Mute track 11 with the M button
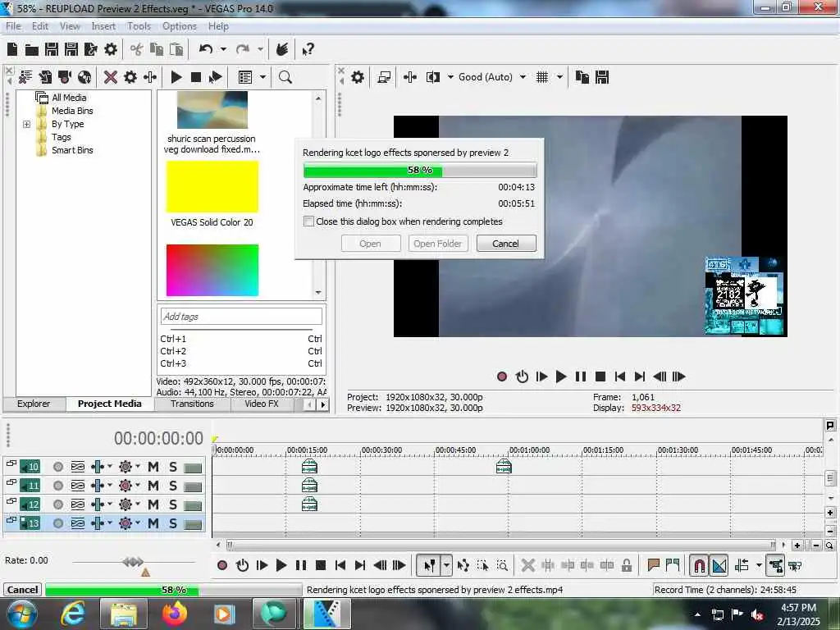This screenshot has width=840, height=630. coord(153,486)
